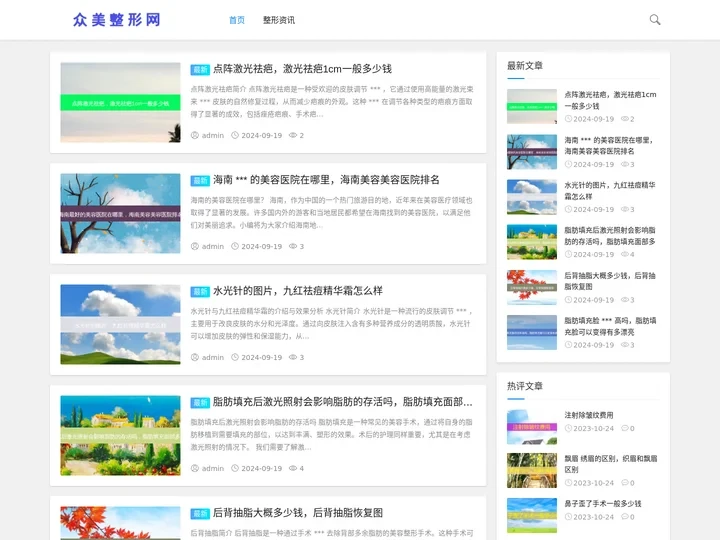
Task: Click author user icon under 点阵激光祛疤 article
Action: (x=195, y=135)
